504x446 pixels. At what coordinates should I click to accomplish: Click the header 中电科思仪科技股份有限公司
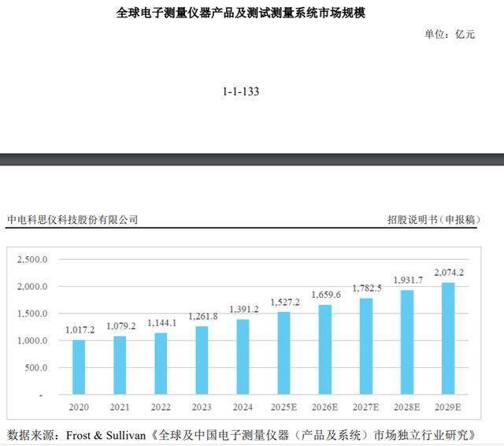(x=72, y=220)
